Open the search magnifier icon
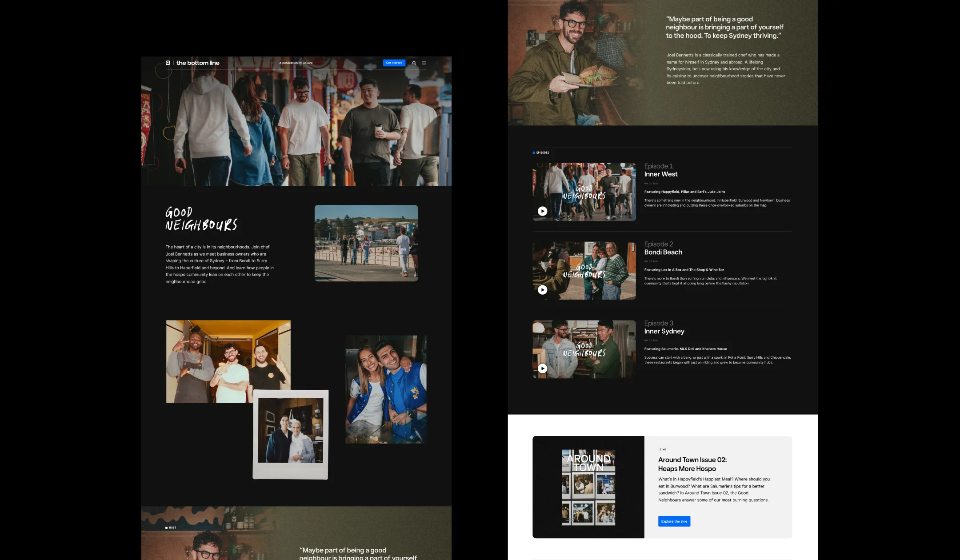 414,63
